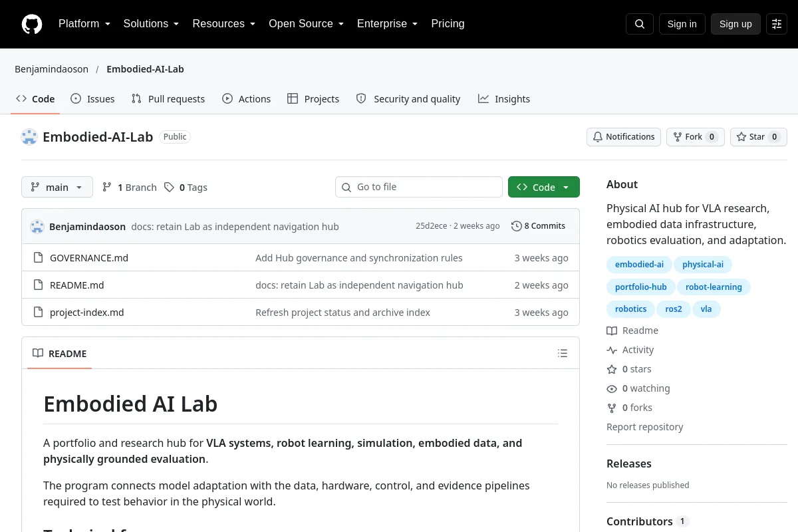Open the Benjamindaoson owner breadcrumb link
Screen dimensions: 798x532
click(x=52, y=69)
